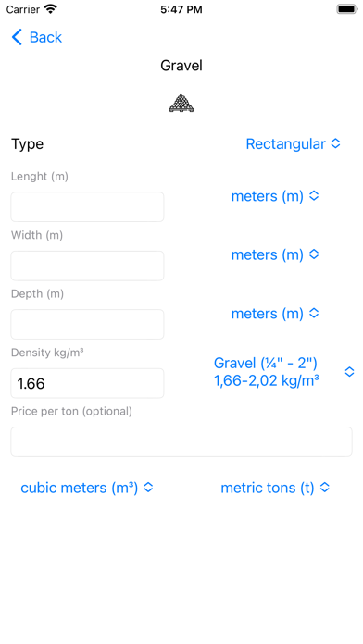
Task: Open cubic meters (m³) volume unit picker
Action: pos(87,488)
